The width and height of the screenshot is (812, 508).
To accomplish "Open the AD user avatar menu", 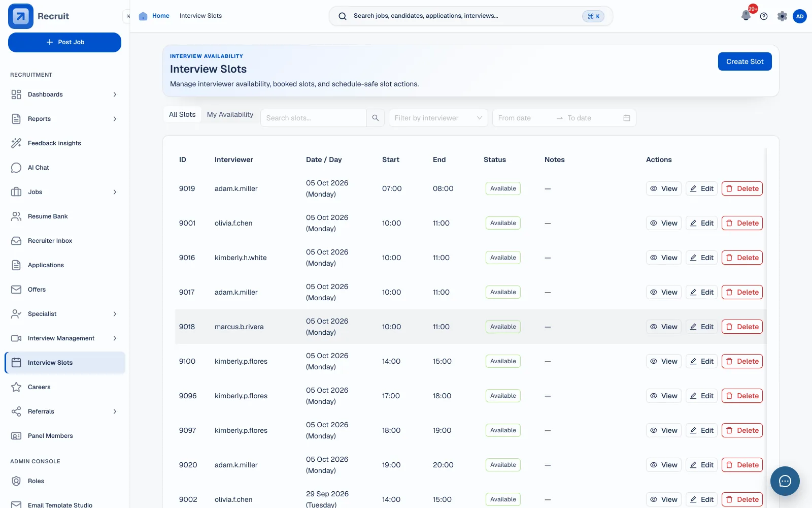I will (x=800, y=16).
